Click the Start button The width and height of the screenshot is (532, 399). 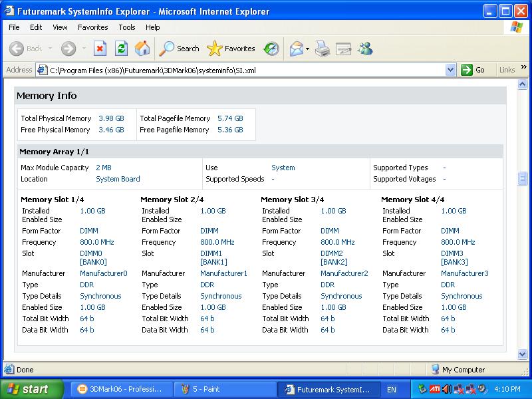(31, 389)
